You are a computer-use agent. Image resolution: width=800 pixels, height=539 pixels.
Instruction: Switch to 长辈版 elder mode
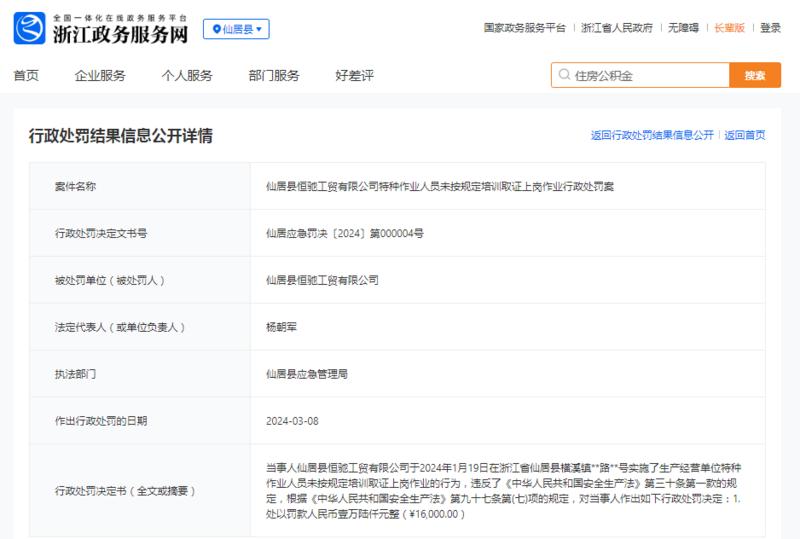pyautogui.click(x=729, y=28)
